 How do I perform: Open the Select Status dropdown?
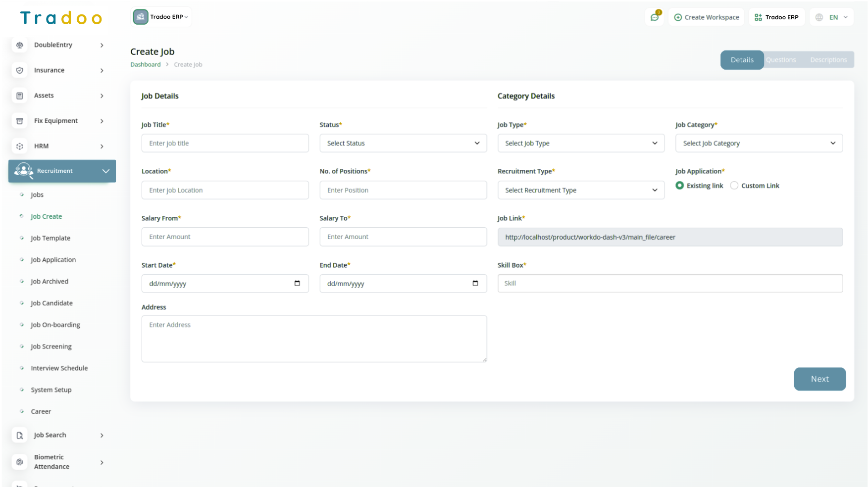click(403, 143)
